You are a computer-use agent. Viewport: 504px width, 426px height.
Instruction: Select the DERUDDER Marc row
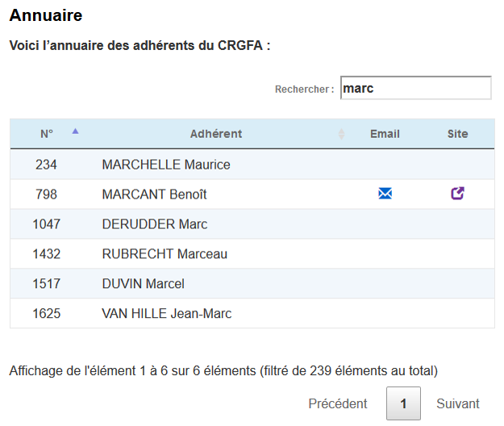click(252, 224)
